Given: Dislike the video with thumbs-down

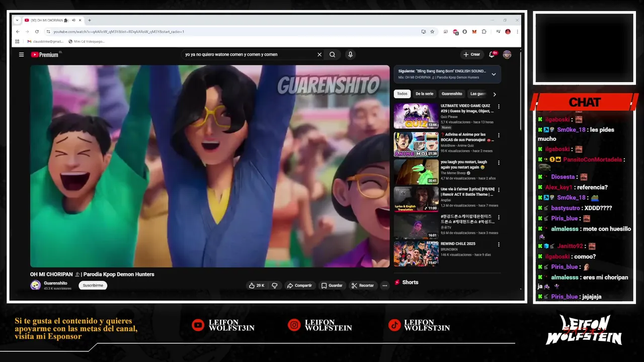Looking at the screenshot, I should pos(275,286).
